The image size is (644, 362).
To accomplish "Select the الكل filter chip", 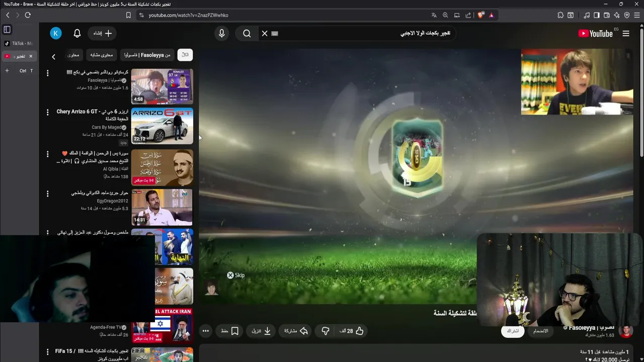I will click(x=185, y=55).
